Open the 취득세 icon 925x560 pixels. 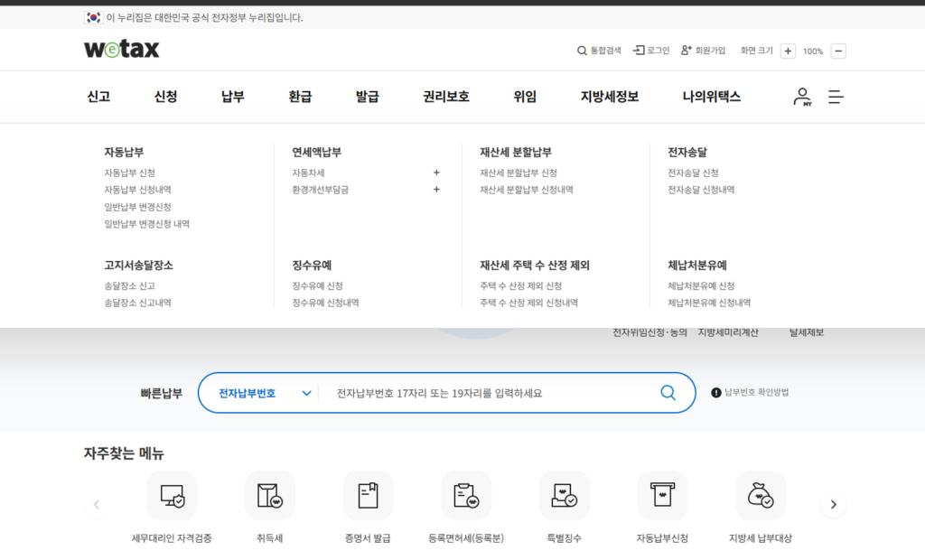coord(269,496)
